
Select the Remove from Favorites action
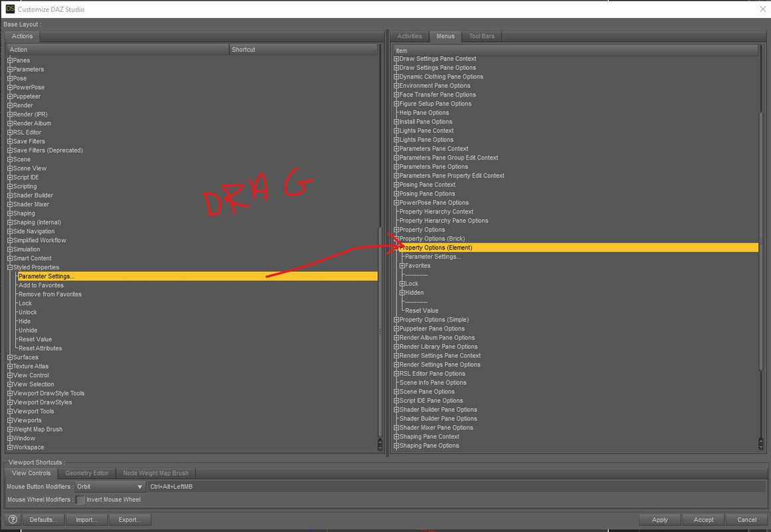[x=50, y=294]
